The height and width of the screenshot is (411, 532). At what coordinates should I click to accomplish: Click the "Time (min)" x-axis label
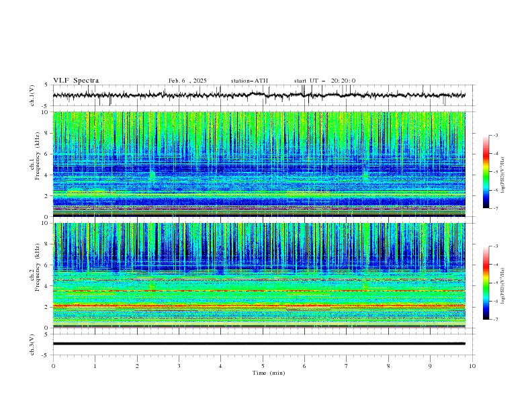click(x=269, y=373)
